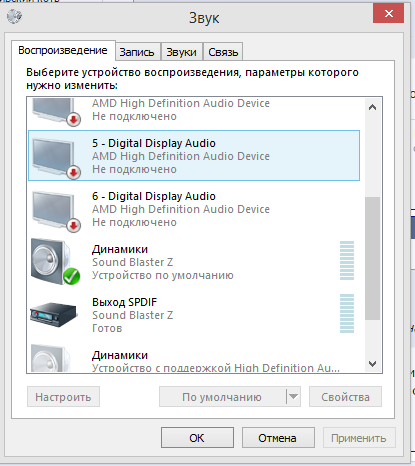Click Не подключено under 5 - Digital Display Audio
Image resolution: width=415 pixels, height=466 pixels.
pyautogui.click(x=134, y=169)
